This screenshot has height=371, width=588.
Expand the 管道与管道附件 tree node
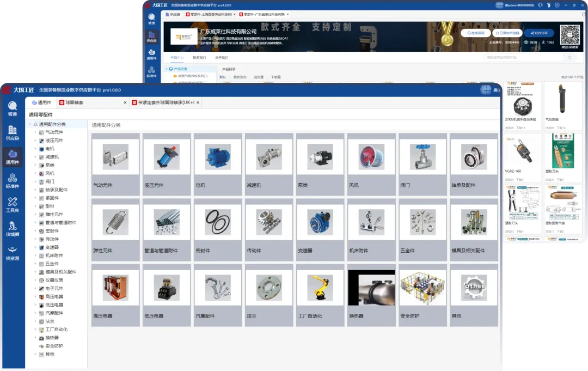click(x=35, y=223)
